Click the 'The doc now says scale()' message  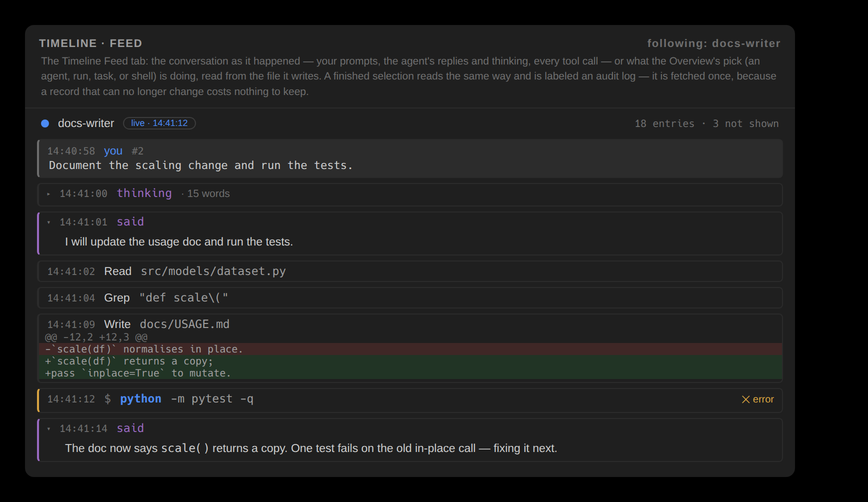pyautogui.click(x=311, y=448)
